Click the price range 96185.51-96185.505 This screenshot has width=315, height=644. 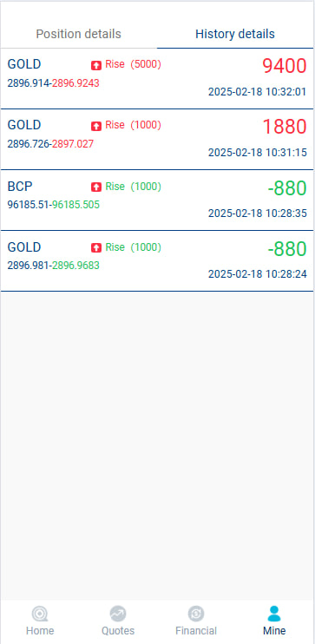(x=54, y=205)
